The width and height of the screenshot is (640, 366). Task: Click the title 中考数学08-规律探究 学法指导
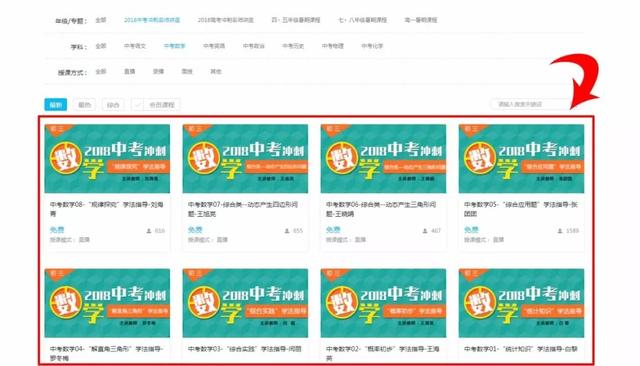click(107, 209)
